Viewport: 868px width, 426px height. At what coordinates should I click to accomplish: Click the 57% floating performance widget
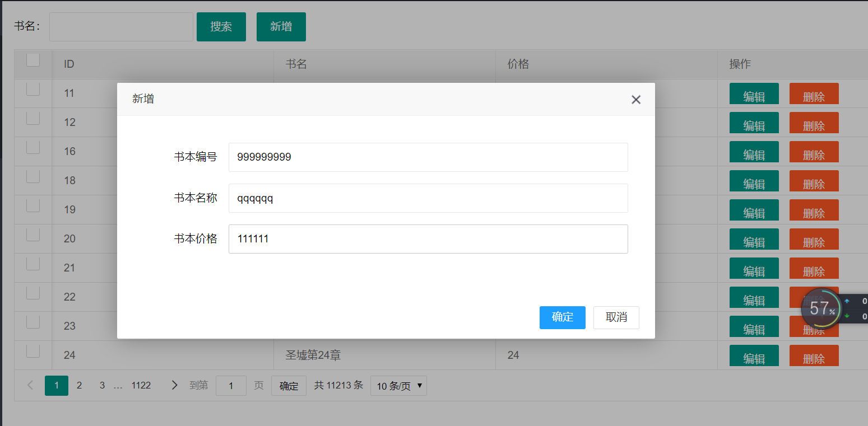click(822, 308)
